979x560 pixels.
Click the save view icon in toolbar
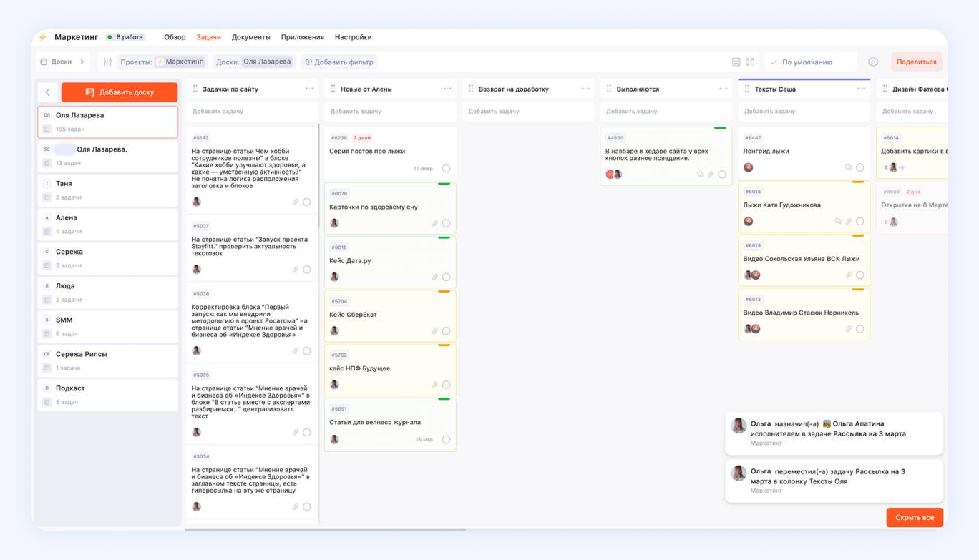736,62
